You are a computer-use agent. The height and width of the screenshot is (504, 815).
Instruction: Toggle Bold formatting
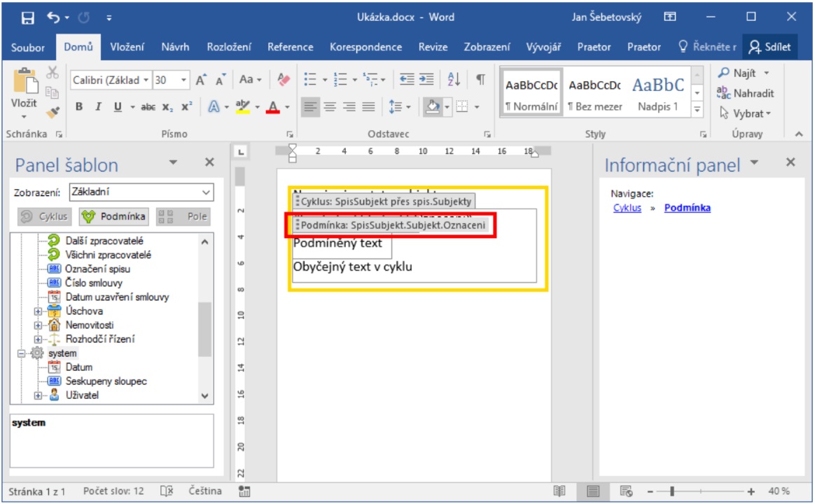point(79,107)
